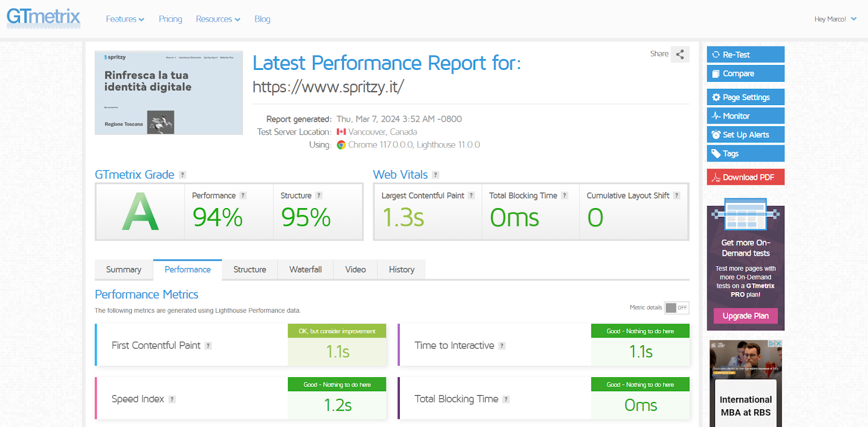This screenshot has height=427, width=868.
Task: Click help icon next to First Contentful Paint
Action: (x=208, y=346)
